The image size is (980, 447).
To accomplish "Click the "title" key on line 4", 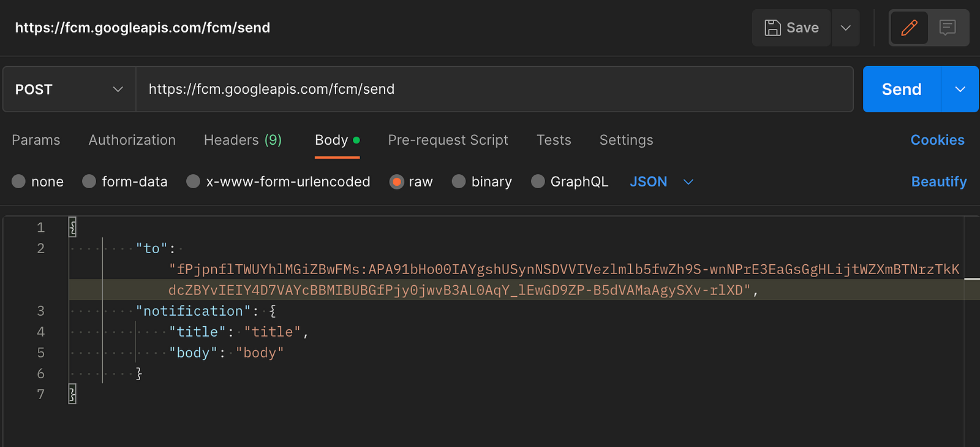I will [x=197, y=332].
